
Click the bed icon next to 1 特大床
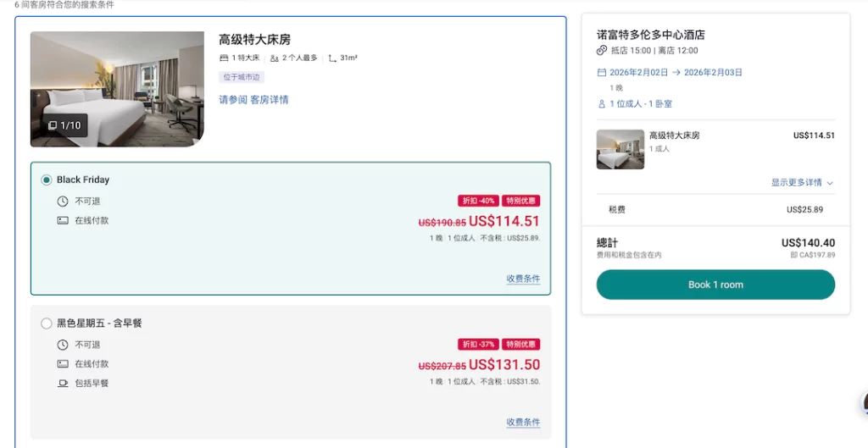(224, 58)
